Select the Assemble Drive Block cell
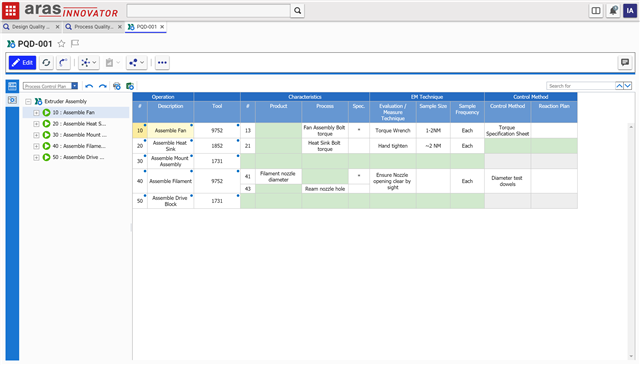 171,201
